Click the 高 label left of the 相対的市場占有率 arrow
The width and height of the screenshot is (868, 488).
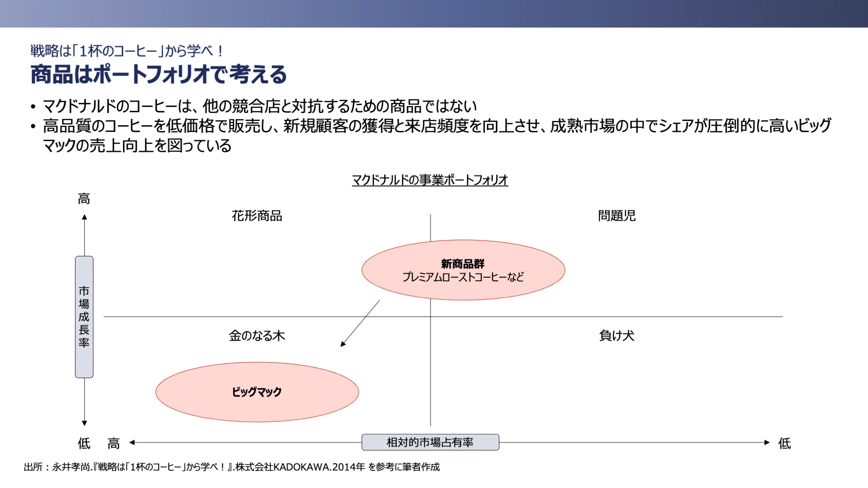114,443
